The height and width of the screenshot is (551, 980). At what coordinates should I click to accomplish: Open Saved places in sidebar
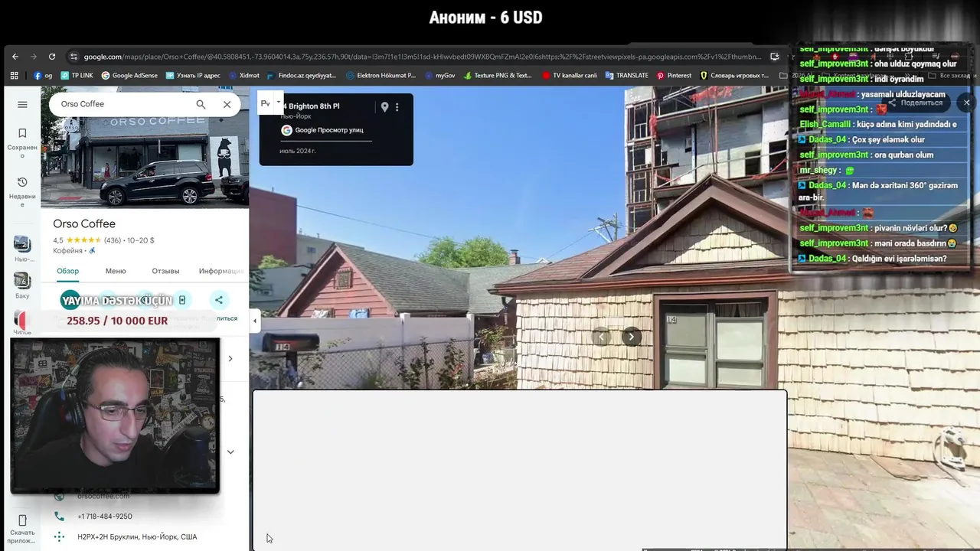(22, 141)
